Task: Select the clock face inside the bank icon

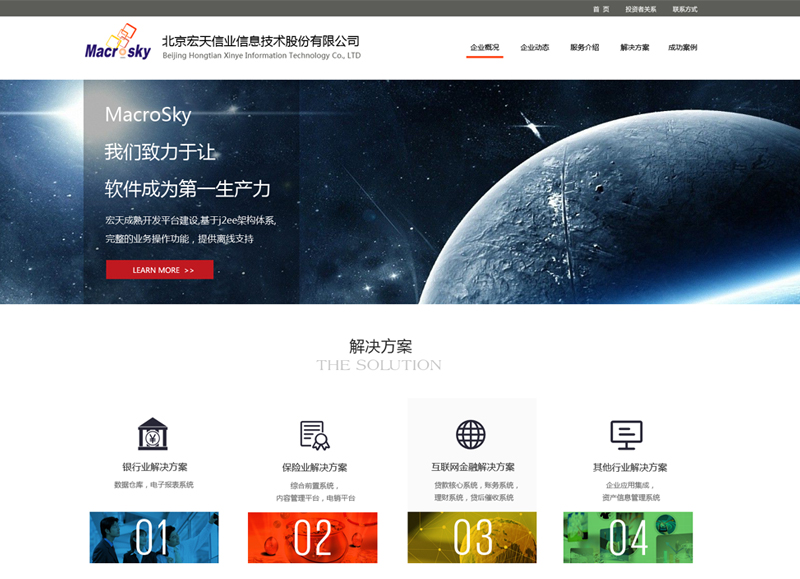Action: 152,437
